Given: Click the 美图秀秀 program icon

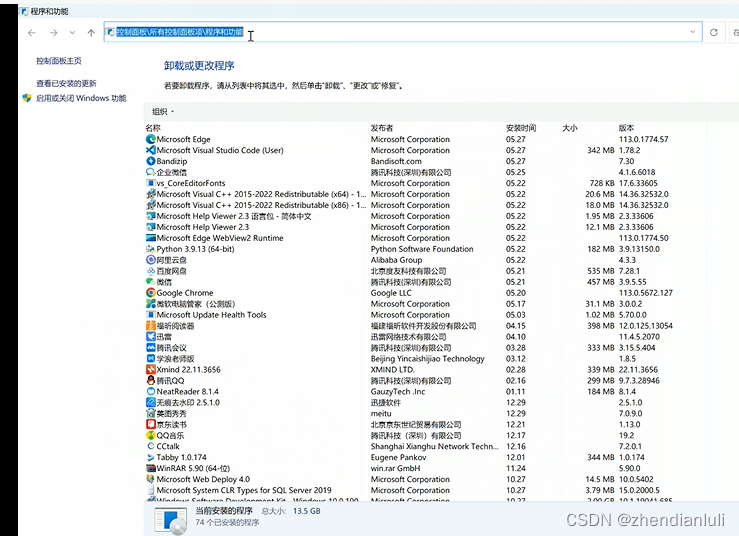Looking at the screenshot, I should [150, 413].
